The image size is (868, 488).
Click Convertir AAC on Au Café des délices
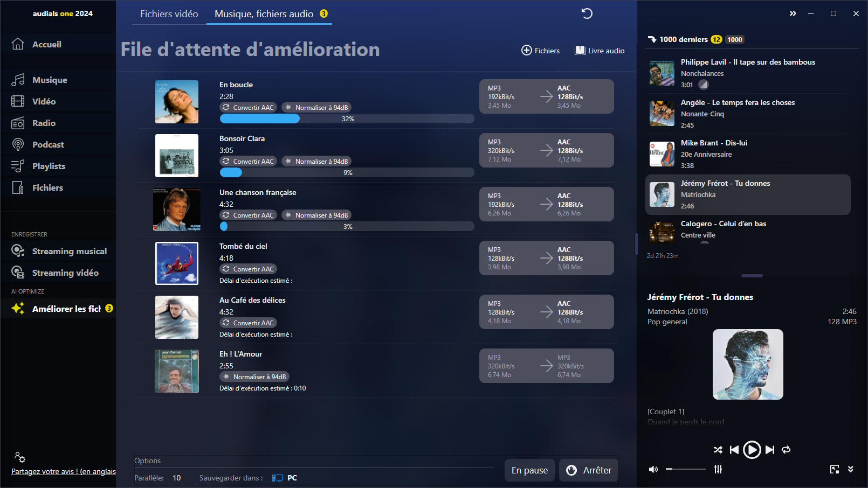tap(248, 323)
